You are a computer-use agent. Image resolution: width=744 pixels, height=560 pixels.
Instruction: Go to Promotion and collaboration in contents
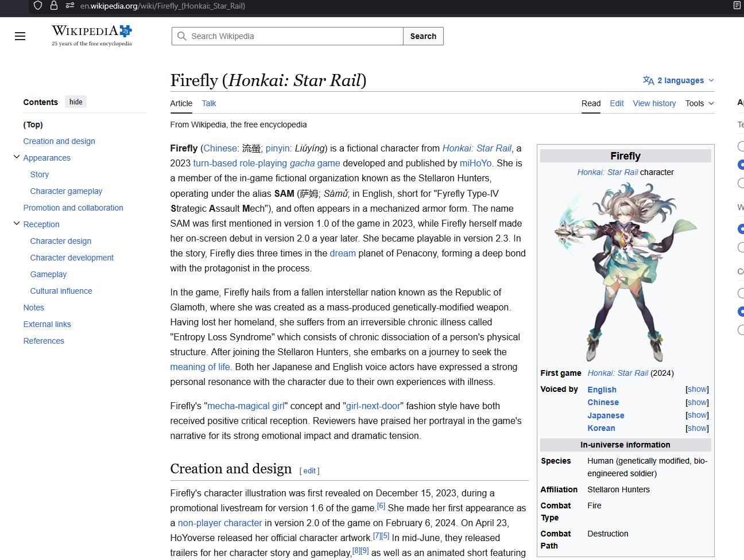[x=73, y=208]
